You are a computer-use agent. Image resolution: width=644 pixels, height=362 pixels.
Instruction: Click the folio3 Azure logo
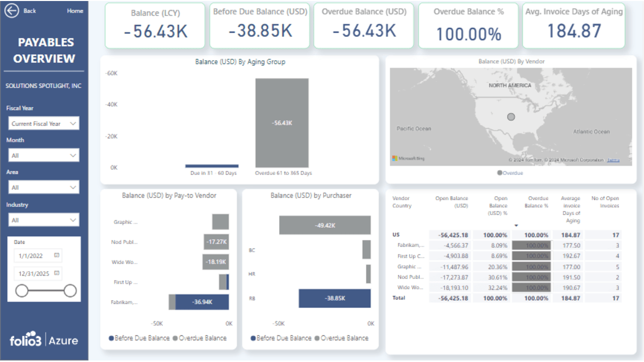click(x=44, y=340)
